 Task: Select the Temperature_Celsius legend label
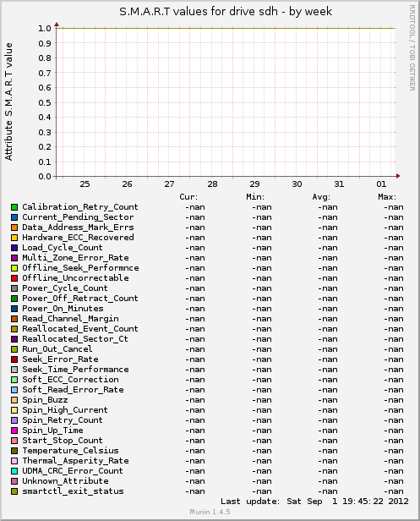tap(70, 451)
